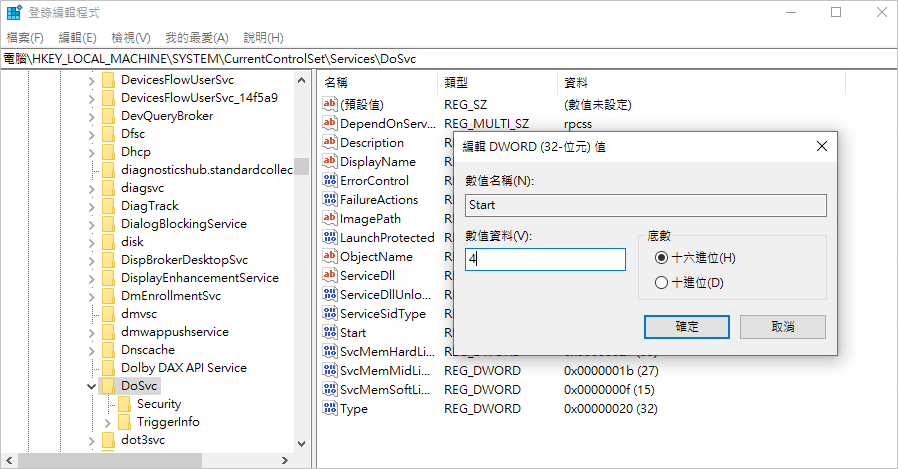The image size is (898, 469).
Task: Click the Type value icon
Action: coord(329,408)
